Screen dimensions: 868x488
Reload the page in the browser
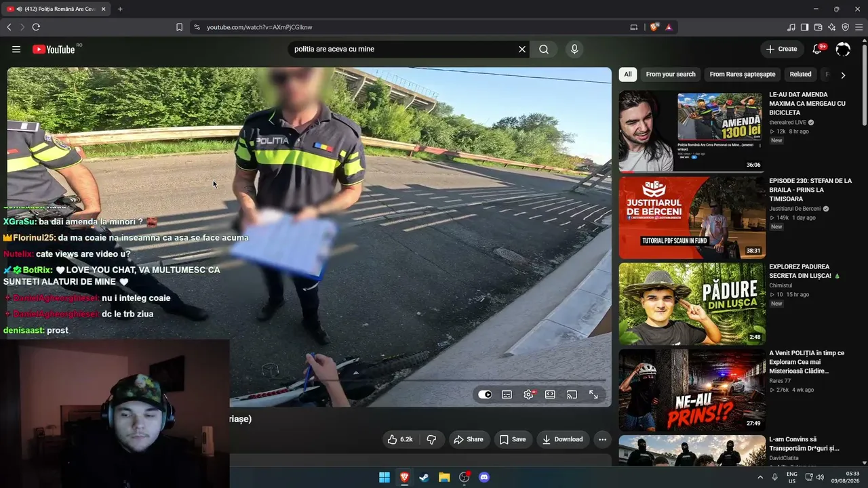tap(36, 27)
